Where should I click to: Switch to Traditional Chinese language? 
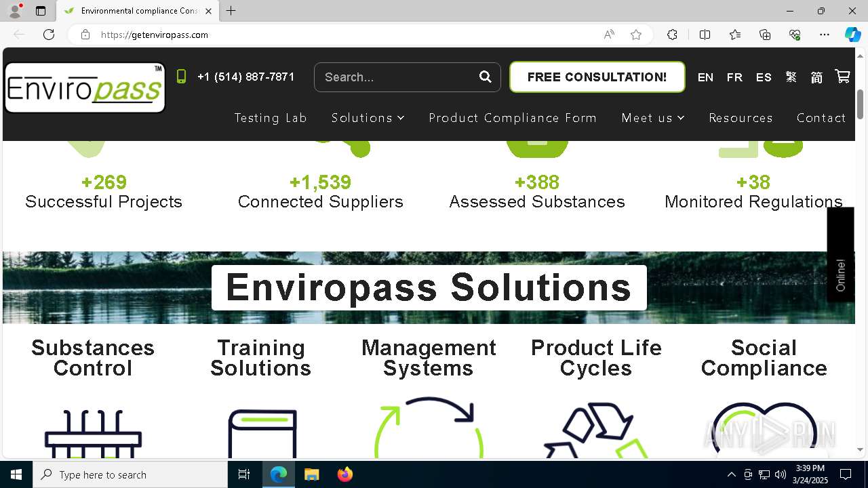pyautogui.click(x=791, y=77)
